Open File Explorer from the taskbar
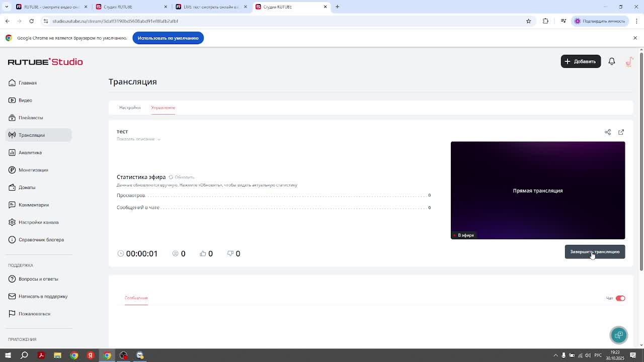The height and width of the screenshot is (362, 644). coord(57,355)
